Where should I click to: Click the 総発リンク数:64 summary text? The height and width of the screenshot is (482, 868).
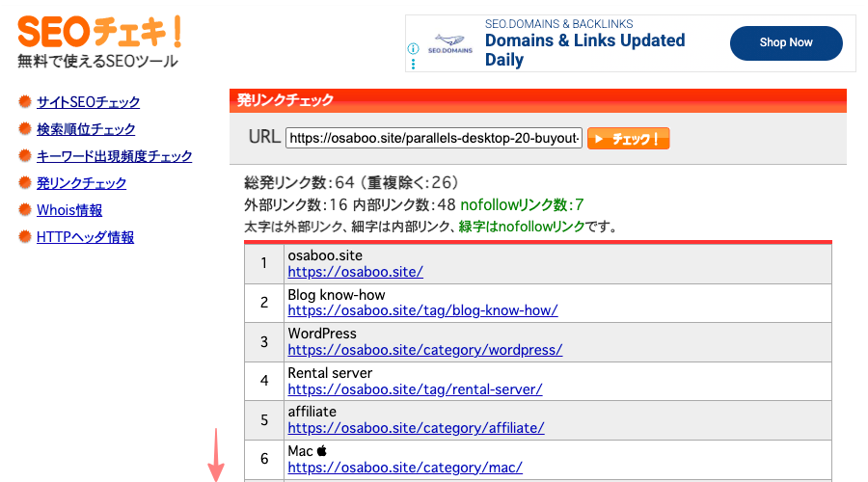point(299,182)
